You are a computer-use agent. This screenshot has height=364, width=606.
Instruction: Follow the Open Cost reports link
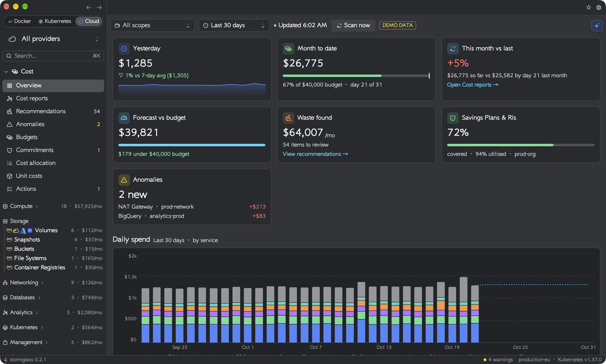[x=473, y=85]
